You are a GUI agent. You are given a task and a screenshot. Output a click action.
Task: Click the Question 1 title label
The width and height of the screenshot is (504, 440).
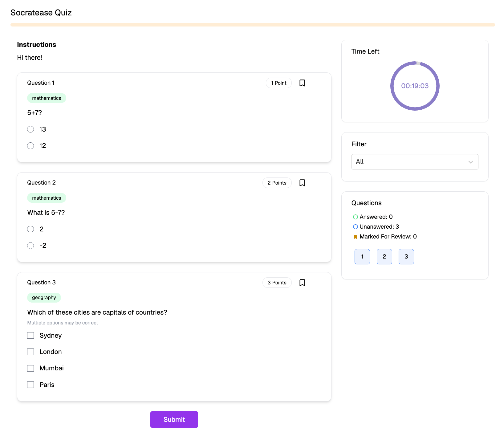(41, 83)
